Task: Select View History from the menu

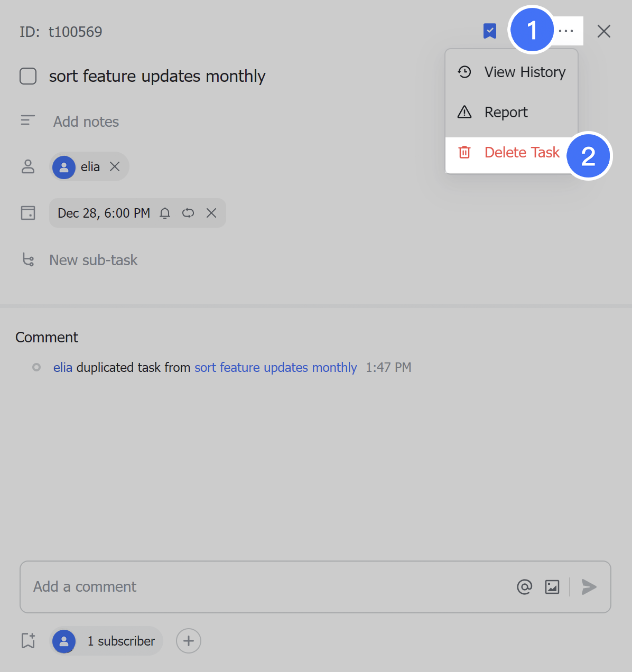Action: 524,72
